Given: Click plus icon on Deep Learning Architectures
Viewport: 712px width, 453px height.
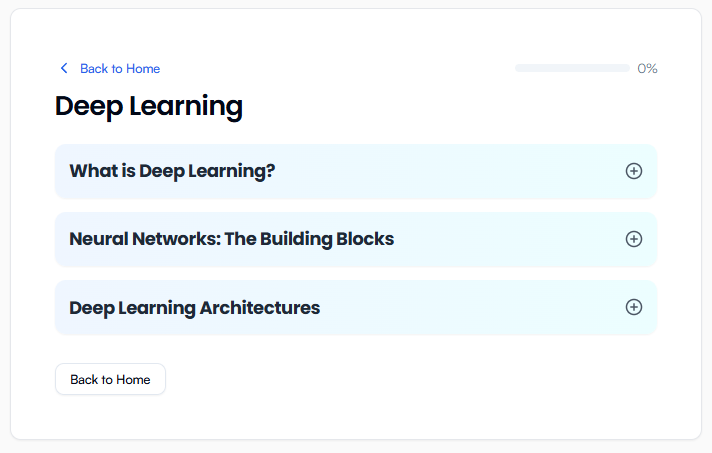Looking at the screenshot, I should [x=633, y=307].
